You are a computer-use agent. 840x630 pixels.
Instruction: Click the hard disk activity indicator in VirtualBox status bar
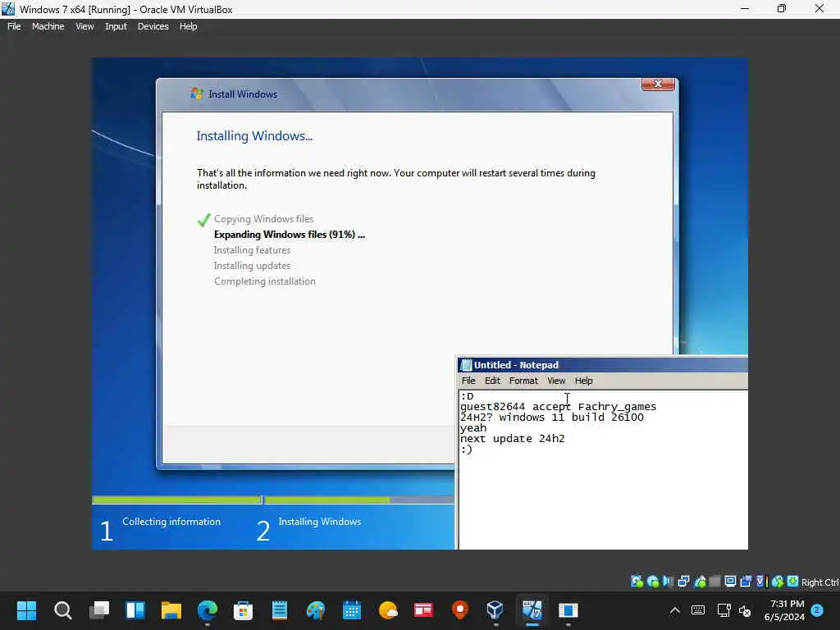pos(637,582)
